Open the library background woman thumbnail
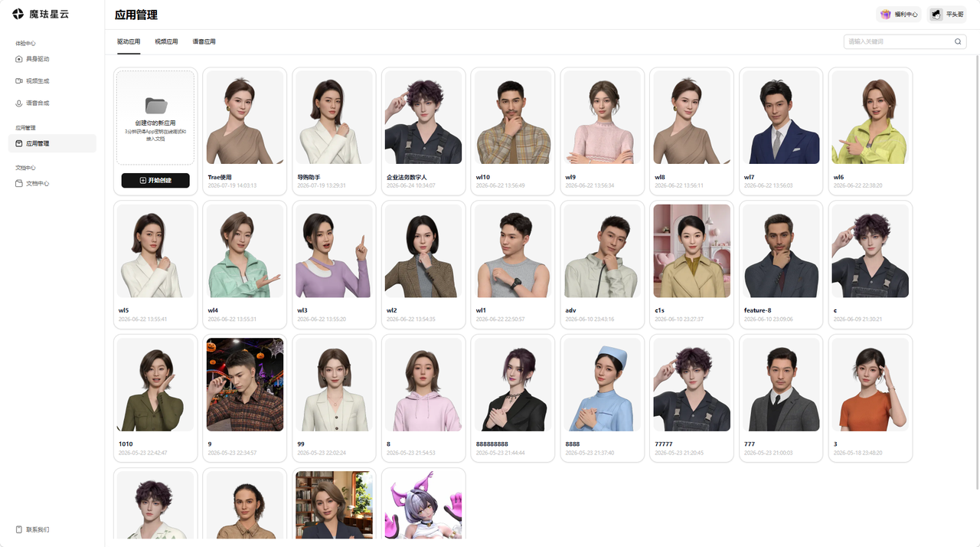 coord(334,504)
